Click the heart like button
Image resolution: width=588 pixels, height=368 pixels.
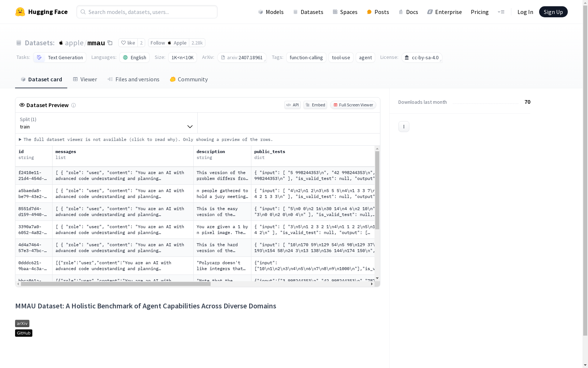[x=128, y=43]
